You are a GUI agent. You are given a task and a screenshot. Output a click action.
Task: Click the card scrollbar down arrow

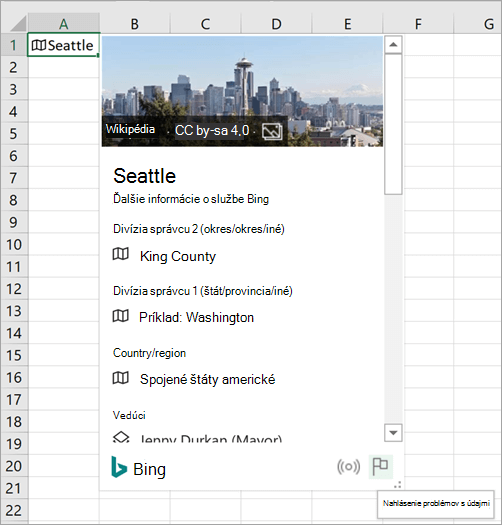pyautogui.click(x=393, y=433)
